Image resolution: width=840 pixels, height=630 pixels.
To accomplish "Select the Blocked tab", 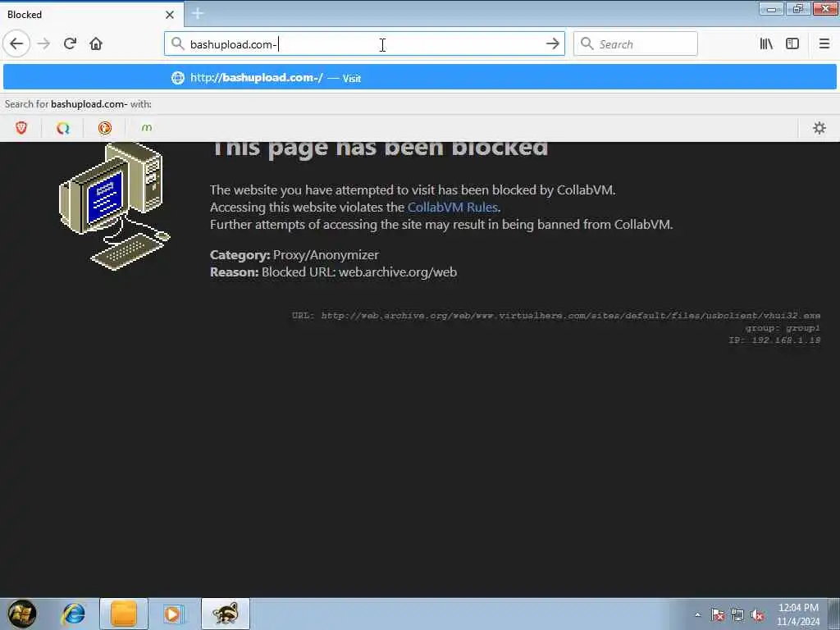I will point(92,15).
